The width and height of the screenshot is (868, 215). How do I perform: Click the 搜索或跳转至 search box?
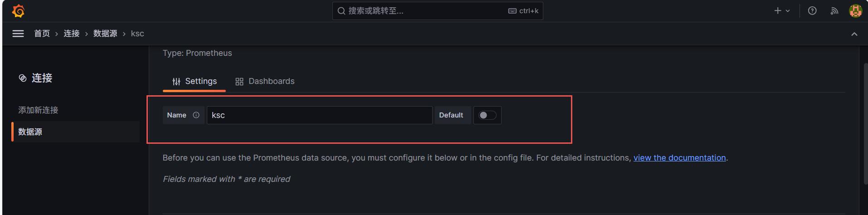(x=426, y=11)
